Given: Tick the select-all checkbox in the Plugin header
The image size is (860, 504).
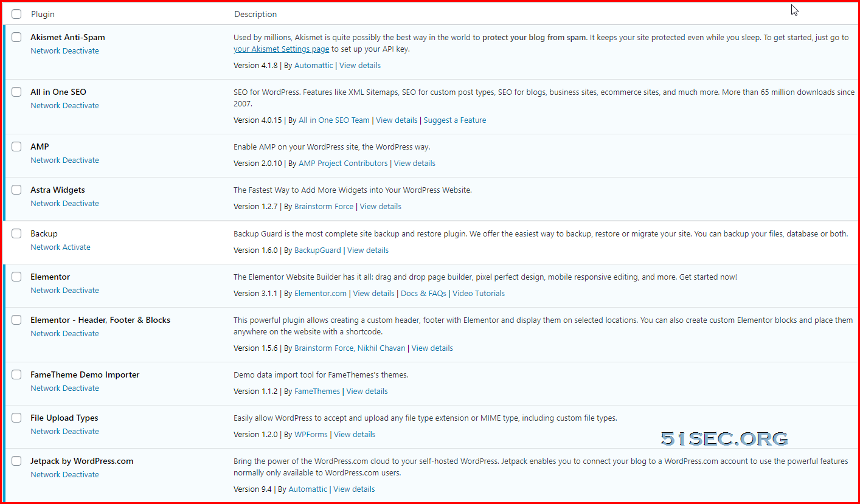Looking at the screenshot, I should pyautogui.click(x=16, y=14).
